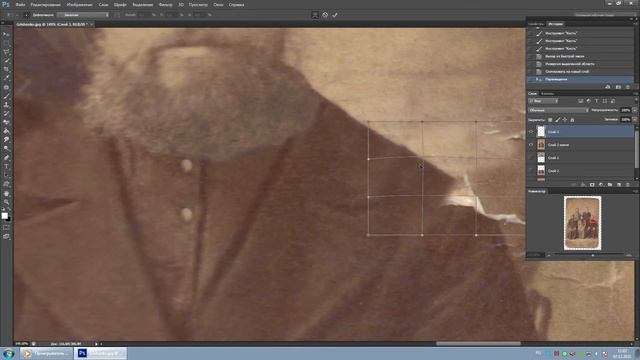Screen dimensions: 640x360
Task: Open the Редактирование menu
Action: point(45,4)
